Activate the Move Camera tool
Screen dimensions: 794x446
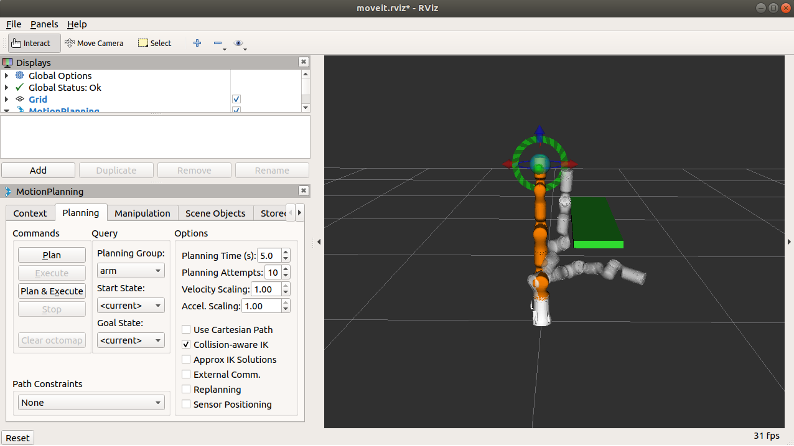[x=93, y=43]
